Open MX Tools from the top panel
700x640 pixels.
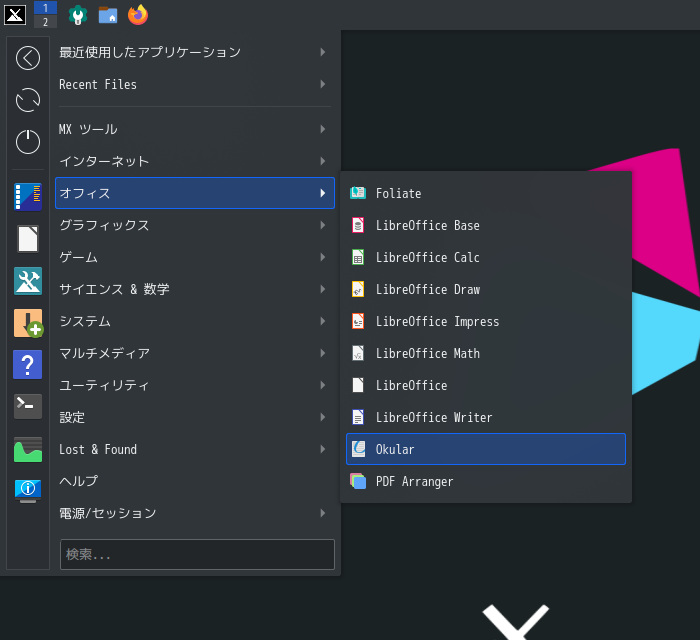click(78, 15)
